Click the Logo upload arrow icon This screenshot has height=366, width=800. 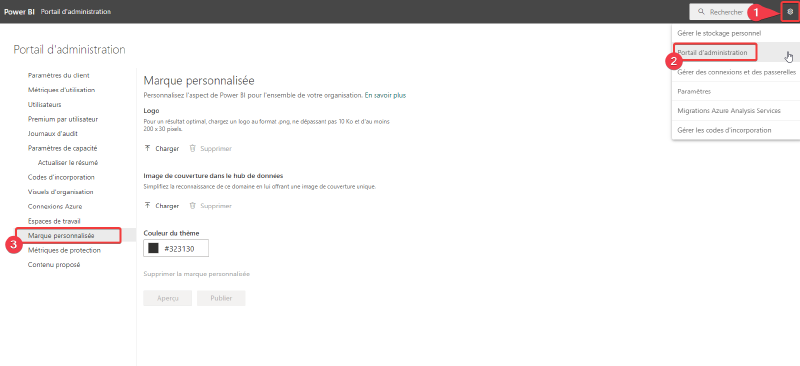pos(147,149)
